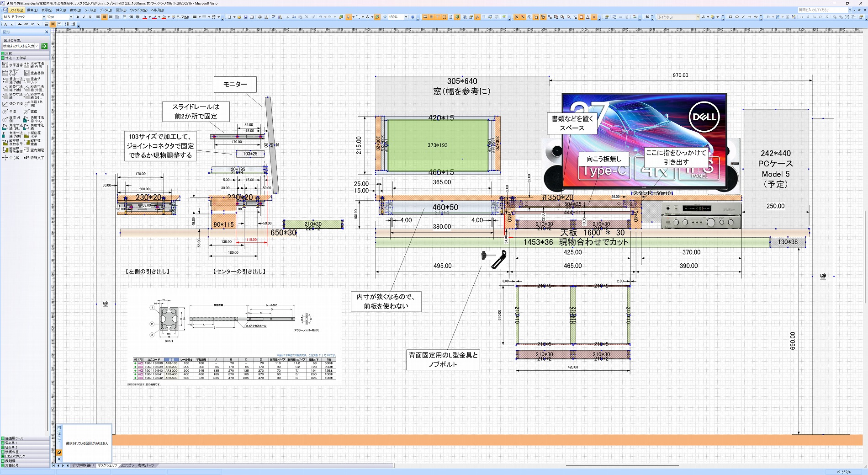Switch to the ミニワゴン page tab
The width and height of the screenshot is (868, 475).
click(x=127, y=465)
